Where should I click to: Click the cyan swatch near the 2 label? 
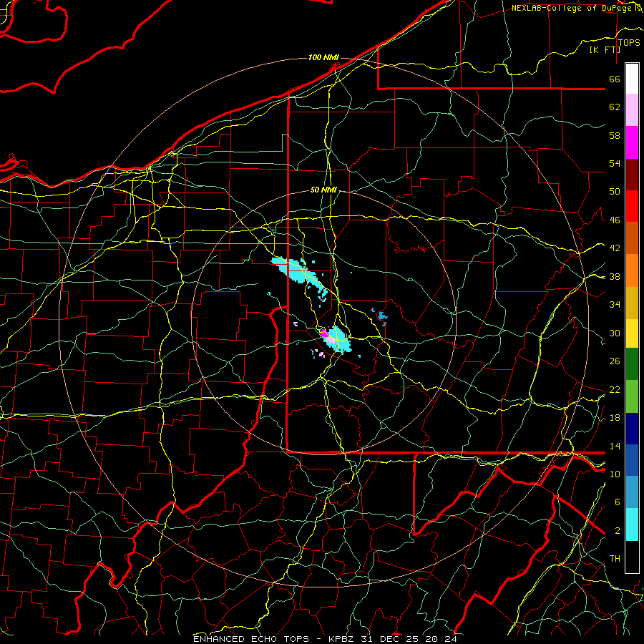click(632, 525)
